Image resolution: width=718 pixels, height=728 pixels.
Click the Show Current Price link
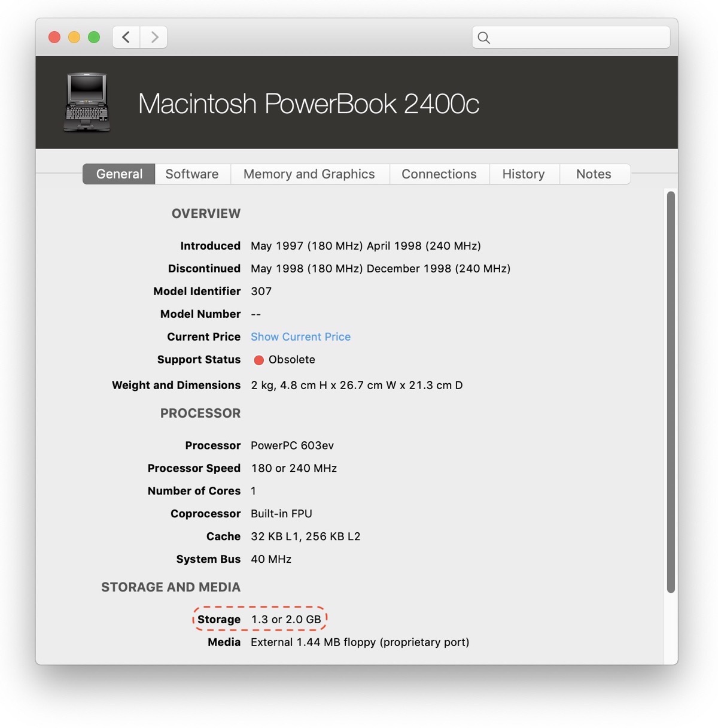pyautogui.click(x=300, y=336)
